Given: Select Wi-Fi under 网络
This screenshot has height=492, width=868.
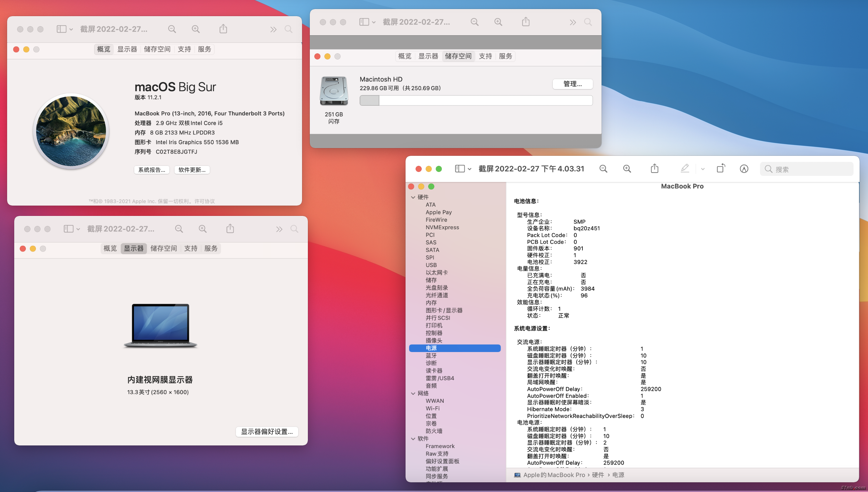Looking at the screenshot, I should point(432,408).
